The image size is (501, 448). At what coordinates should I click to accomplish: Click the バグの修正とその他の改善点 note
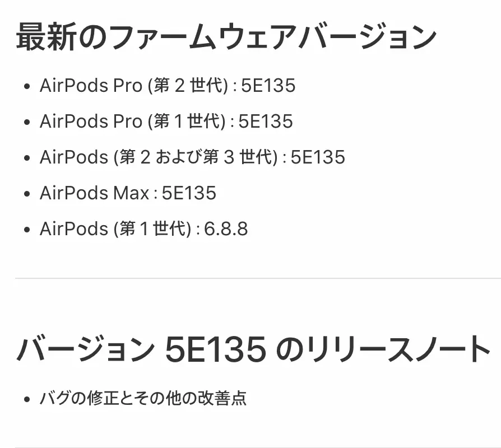point(143,398)
